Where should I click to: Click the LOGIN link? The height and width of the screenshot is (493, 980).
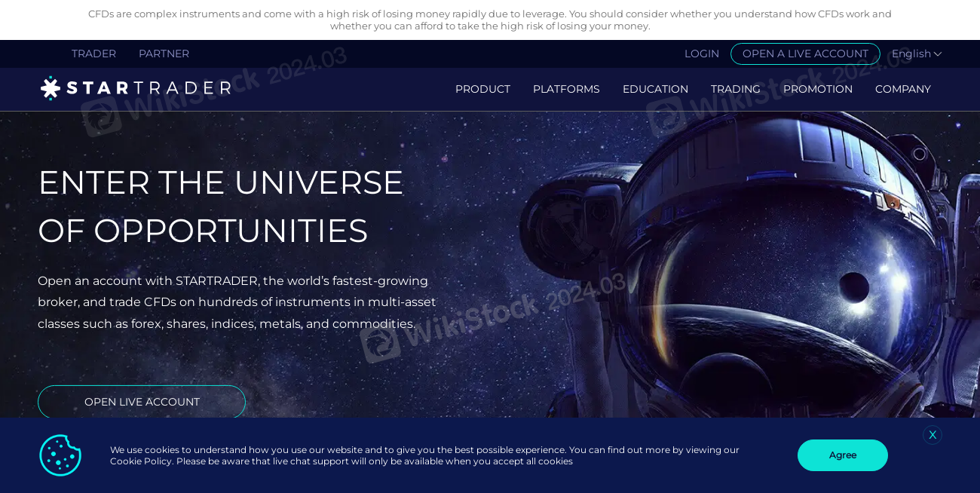(x=702, y=54)
